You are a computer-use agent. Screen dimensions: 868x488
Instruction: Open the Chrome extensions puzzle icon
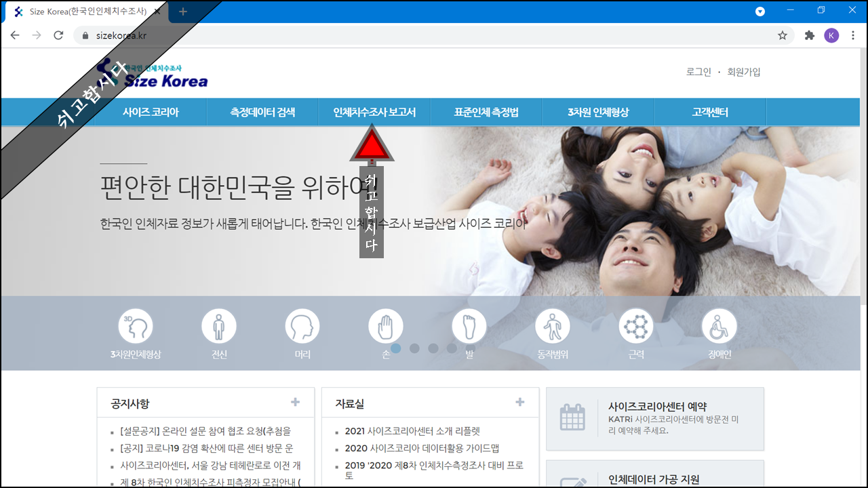[x=809, y=35]
